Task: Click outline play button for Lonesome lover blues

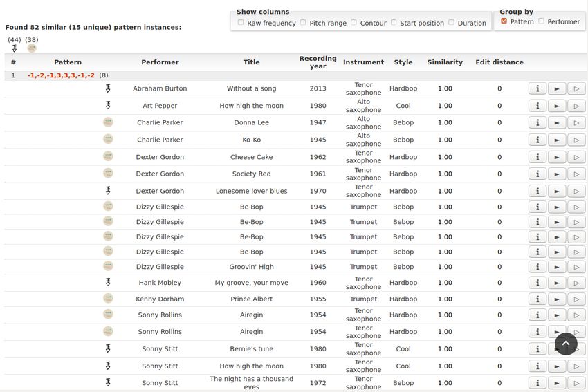Action: 576,192
